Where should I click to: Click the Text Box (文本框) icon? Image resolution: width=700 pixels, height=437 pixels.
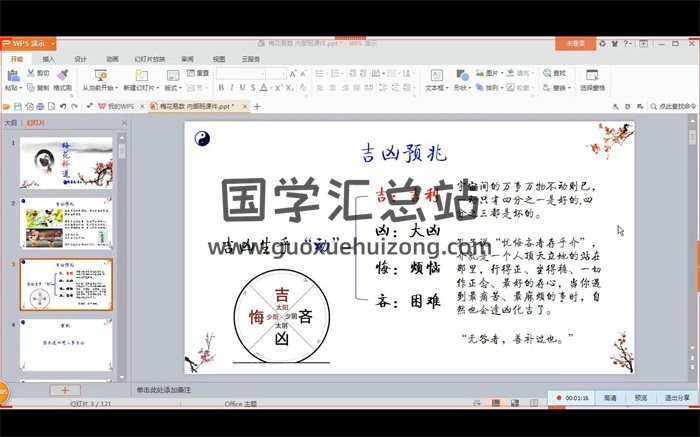point(437,75)
